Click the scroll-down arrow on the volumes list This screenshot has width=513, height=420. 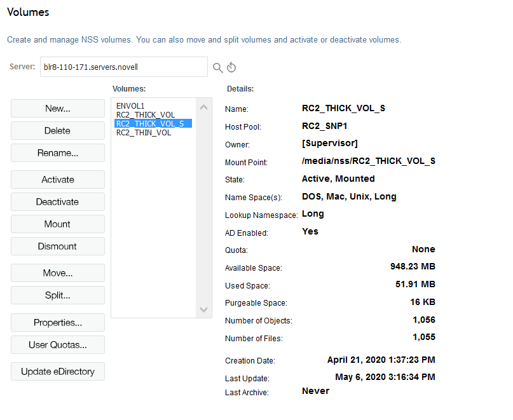203,310
